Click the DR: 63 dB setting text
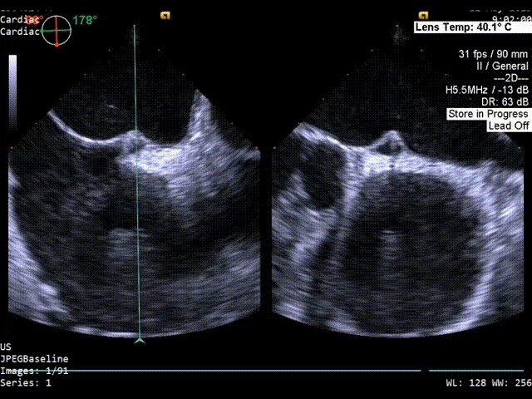Image resolution: width=532 pixels, height=399 pixels. [505, 101]
